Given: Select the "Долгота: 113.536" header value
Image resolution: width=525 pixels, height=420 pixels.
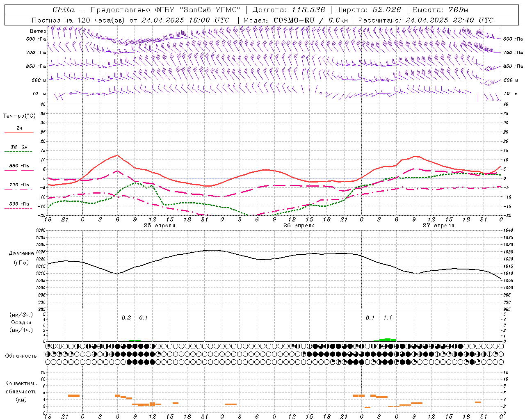Looking at the screenshot, I should (x=289, y=10).
